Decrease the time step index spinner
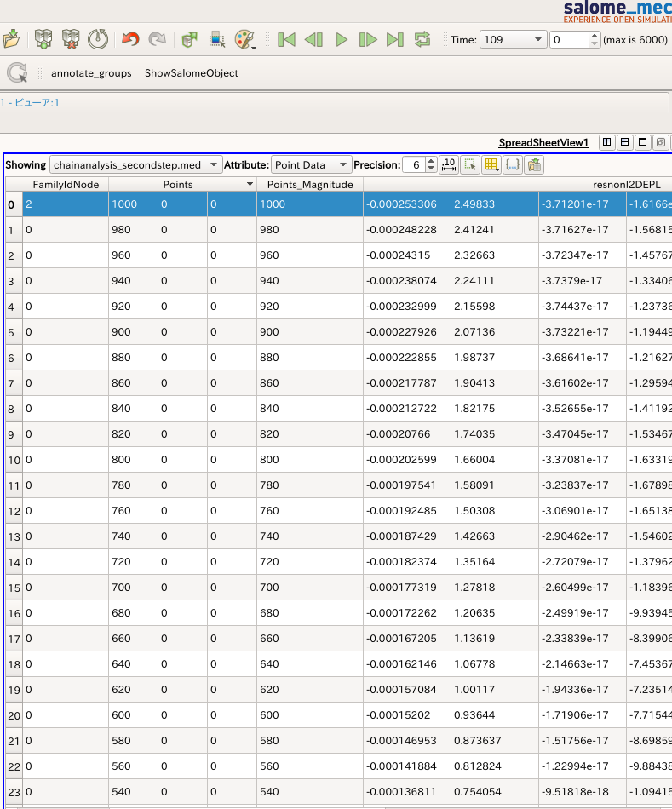This screenshot has height=809, width=672. 594,43
